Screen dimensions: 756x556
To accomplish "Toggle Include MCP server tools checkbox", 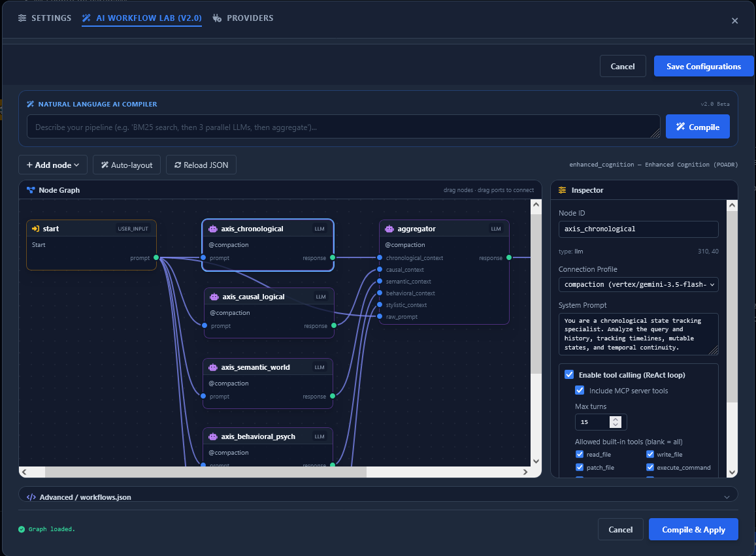I will tap(580, 390).
